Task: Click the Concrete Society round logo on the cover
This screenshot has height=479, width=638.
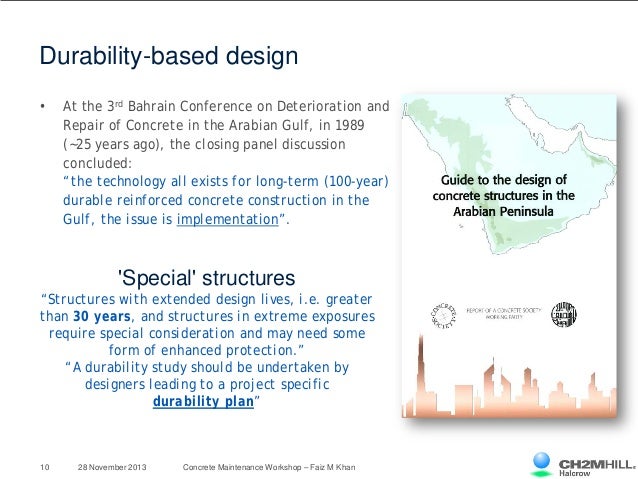Action: [444, 315]
